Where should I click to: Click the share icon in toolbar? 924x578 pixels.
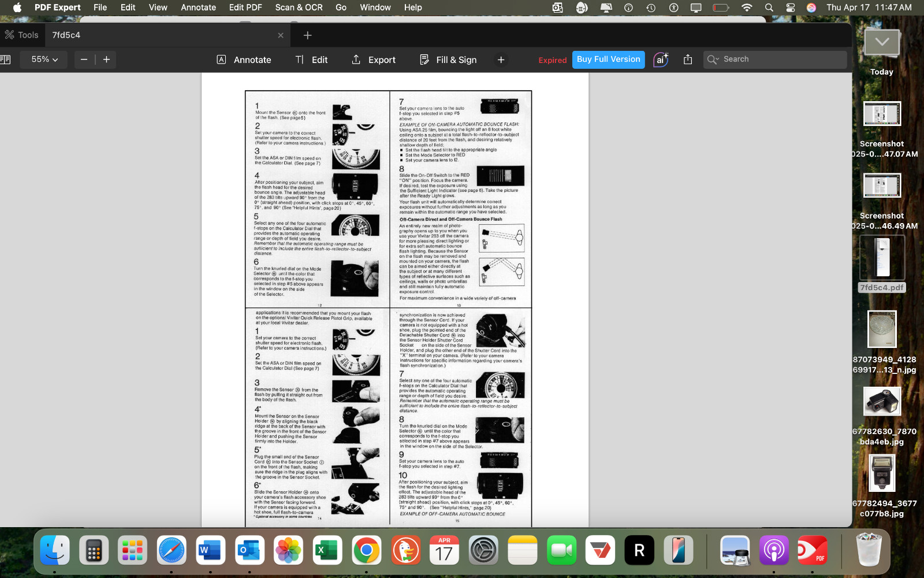pyautogui.click(x=687, y=60)
